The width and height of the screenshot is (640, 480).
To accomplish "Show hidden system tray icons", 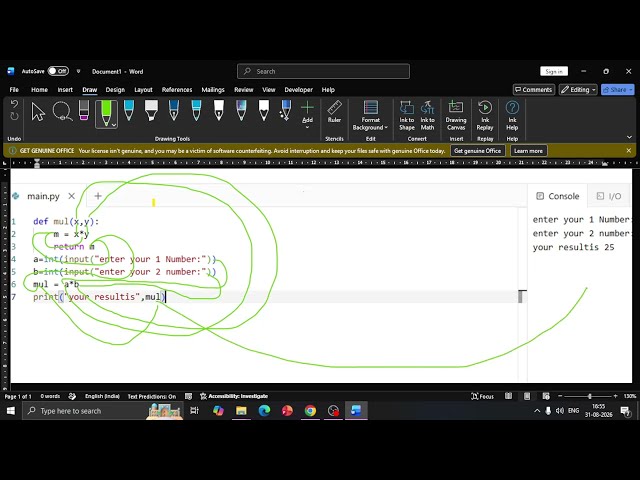I will pos(537,411).
